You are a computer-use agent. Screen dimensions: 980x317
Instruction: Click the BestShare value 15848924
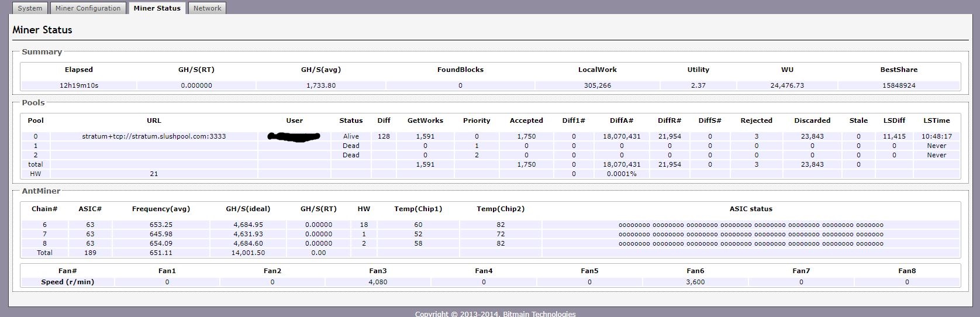coord(899,85)
